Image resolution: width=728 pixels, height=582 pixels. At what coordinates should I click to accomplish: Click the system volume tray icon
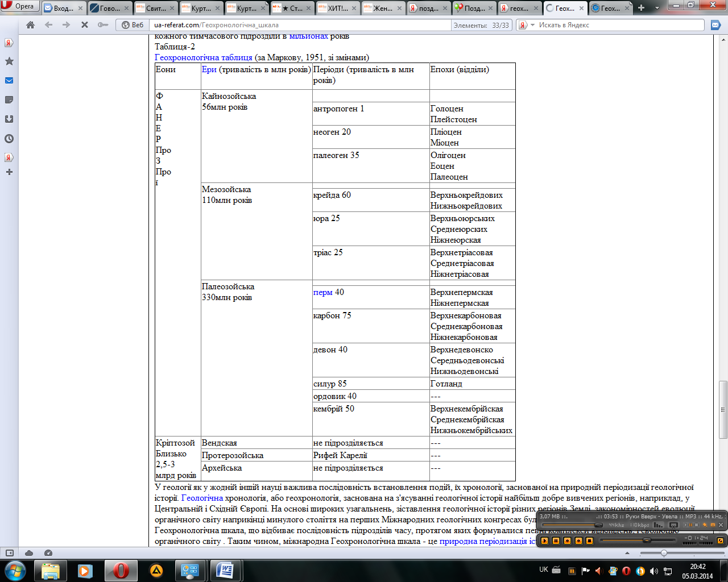pos(654,571)
